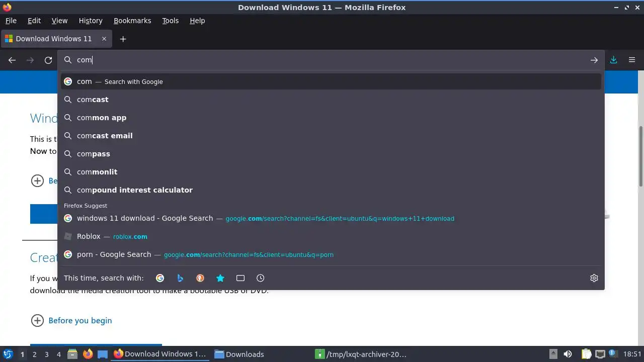Open the Help menu
The width and height of the screenshot is (644, 362).
[197, 21]
